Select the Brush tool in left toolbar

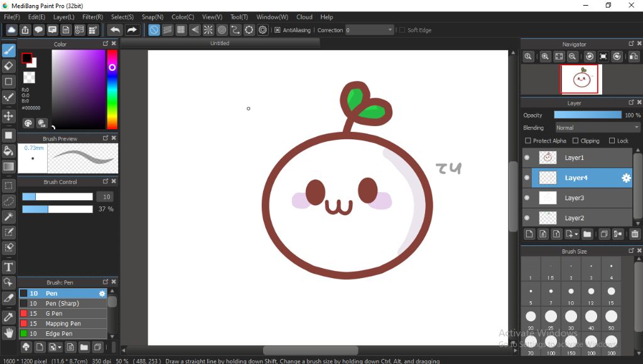[x=9, y=50]
